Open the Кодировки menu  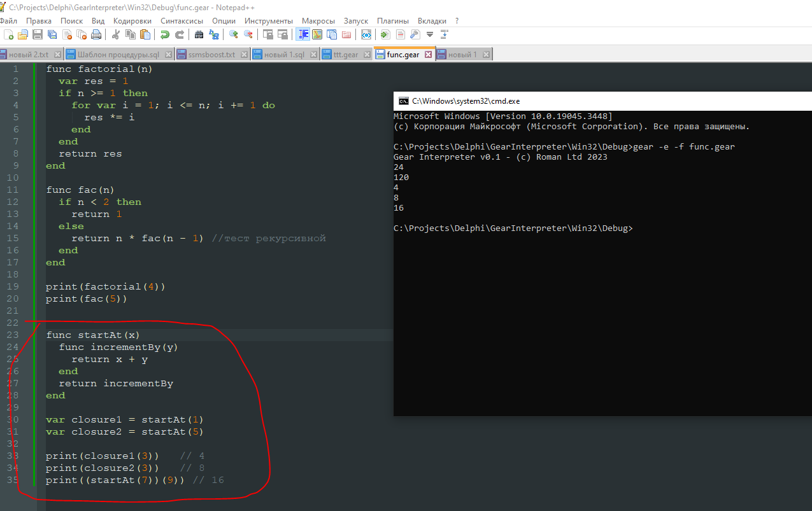coord(132,21)
